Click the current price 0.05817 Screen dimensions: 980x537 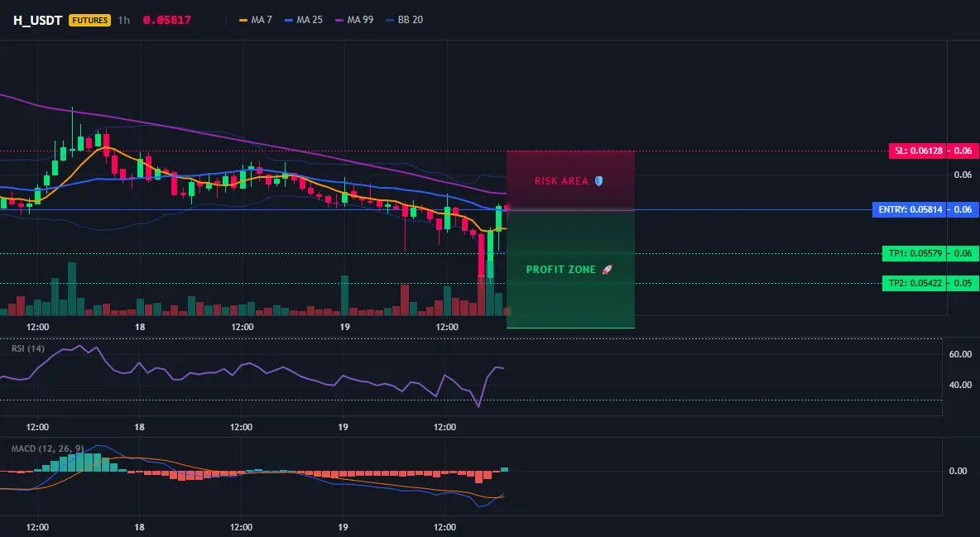167,20
